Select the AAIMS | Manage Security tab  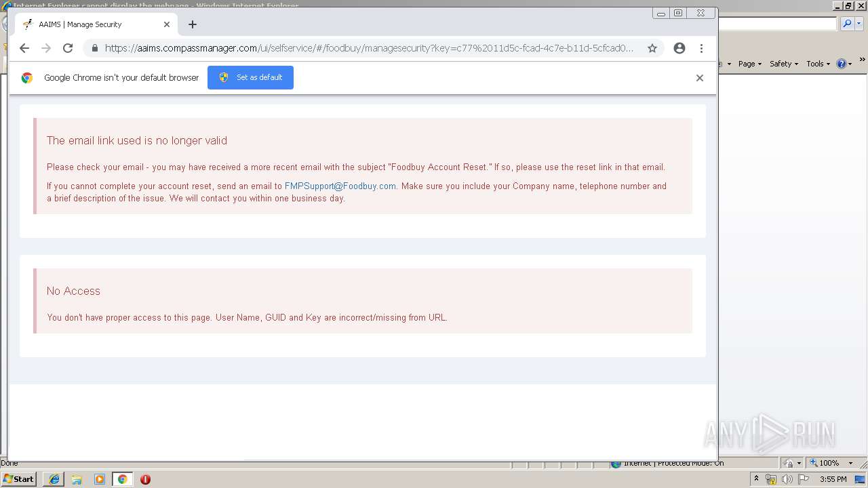click(96, 24)
